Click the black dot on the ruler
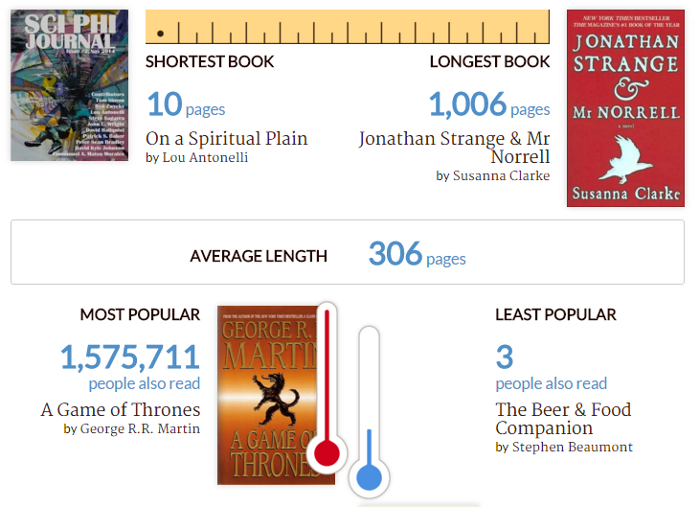Viewport: 700px width, 507px height. tap(160, 33)
